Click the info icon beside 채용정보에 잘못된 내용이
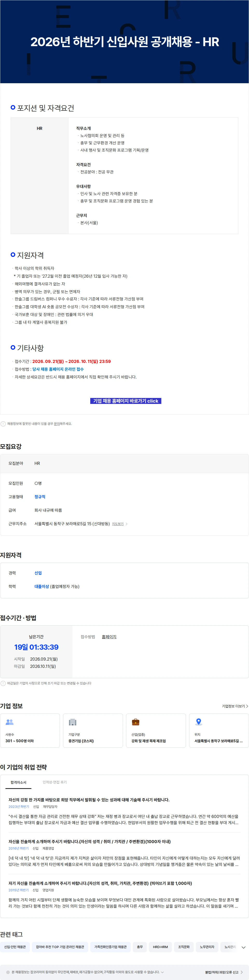 (3, 423)
